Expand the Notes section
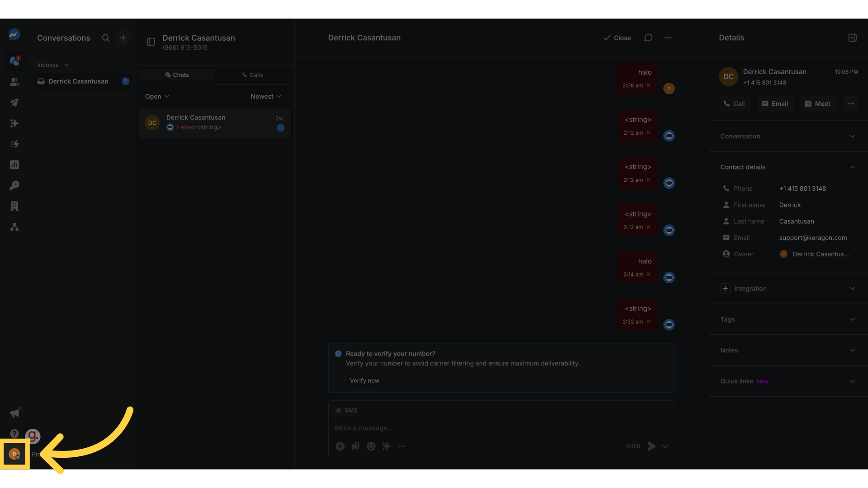This screenshot has width=868, height=488. click(x=788, y=350)
